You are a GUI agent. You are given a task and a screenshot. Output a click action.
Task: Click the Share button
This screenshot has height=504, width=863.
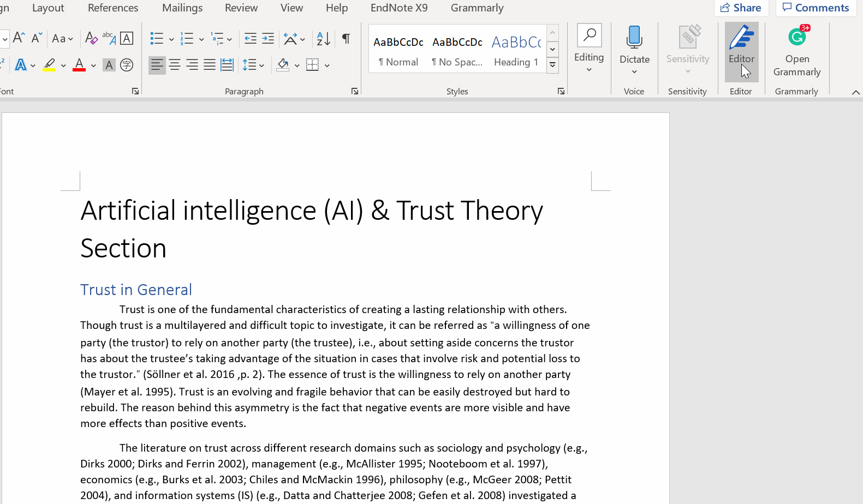741,8
